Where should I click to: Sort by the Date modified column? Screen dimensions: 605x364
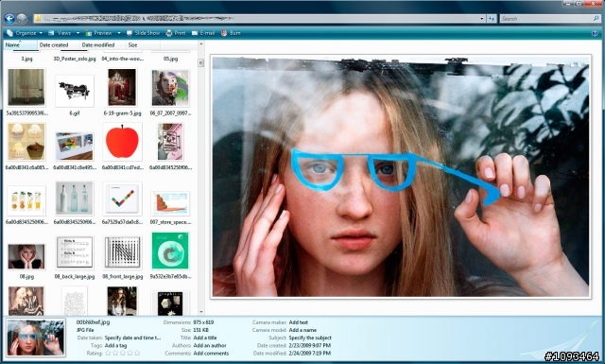[103, 44]
